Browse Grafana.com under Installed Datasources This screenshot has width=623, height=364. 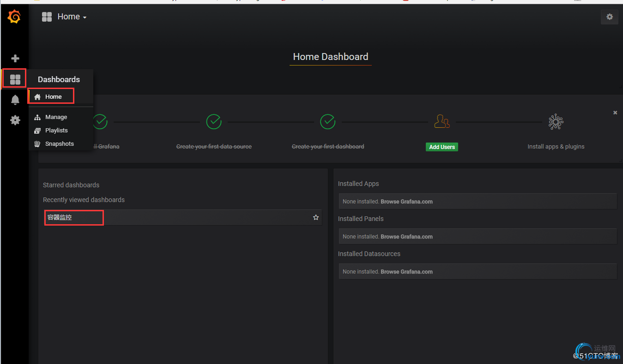click(x=406, y=272)
